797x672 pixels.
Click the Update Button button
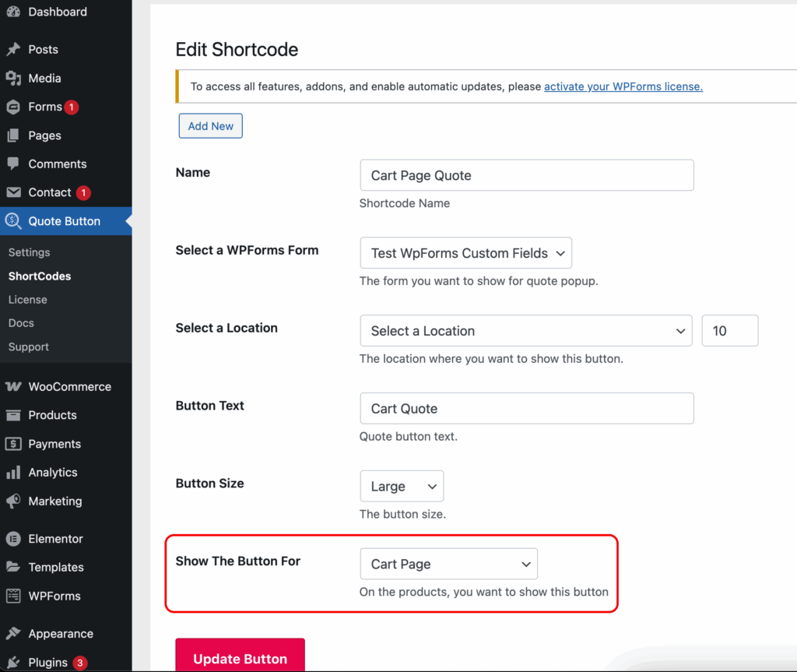tap(240, 656)
